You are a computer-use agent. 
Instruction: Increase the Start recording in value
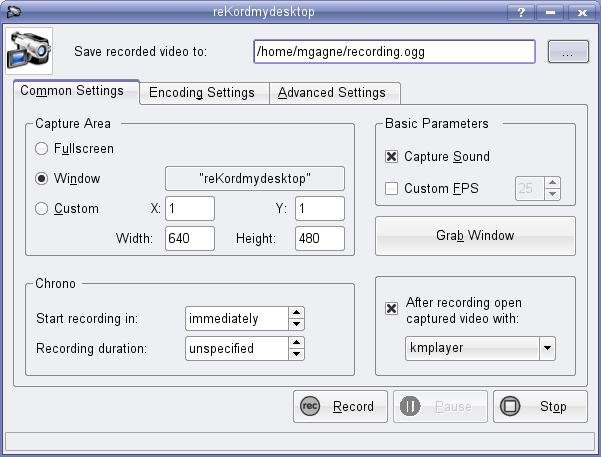(x=296, y=313)
